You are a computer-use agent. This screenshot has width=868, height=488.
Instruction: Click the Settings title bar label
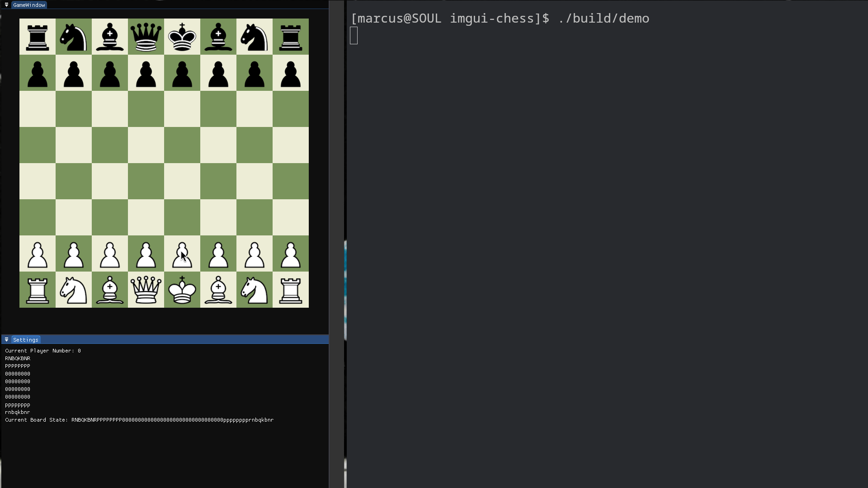pos(26,340)
